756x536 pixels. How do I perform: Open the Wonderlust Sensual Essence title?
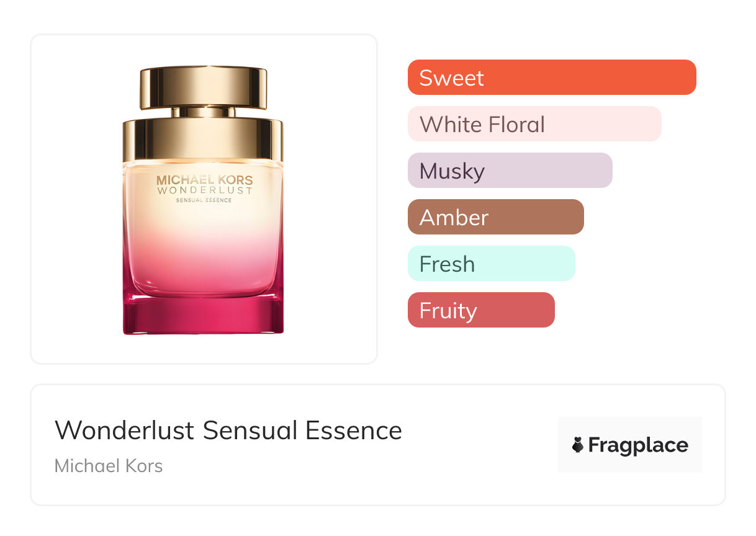(228, 431)
